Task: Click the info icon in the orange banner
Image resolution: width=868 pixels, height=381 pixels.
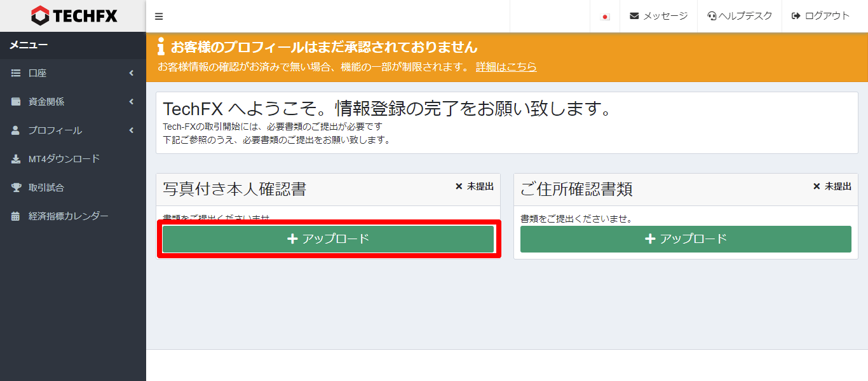Action: click(160, 46)
